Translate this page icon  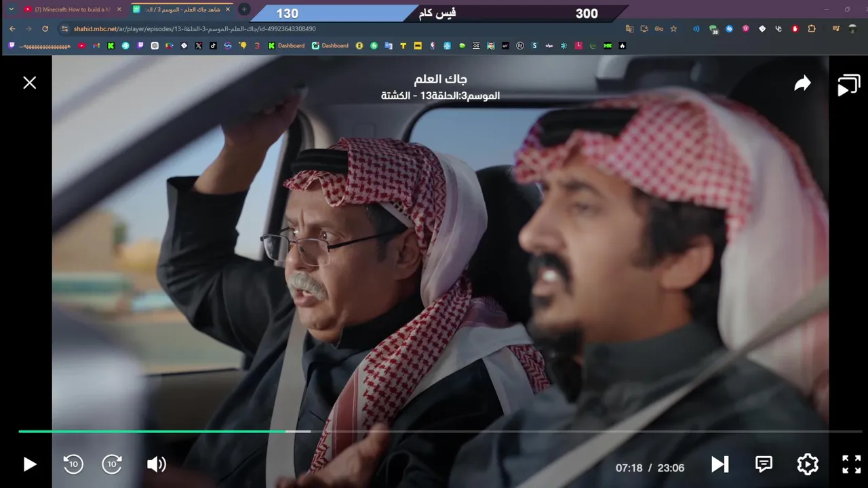click(x=629, y=28)
